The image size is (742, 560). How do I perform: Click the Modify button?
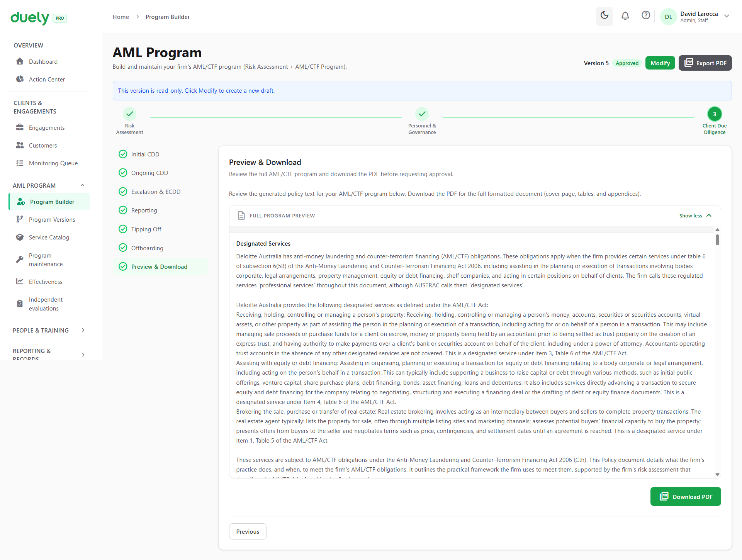660,63
